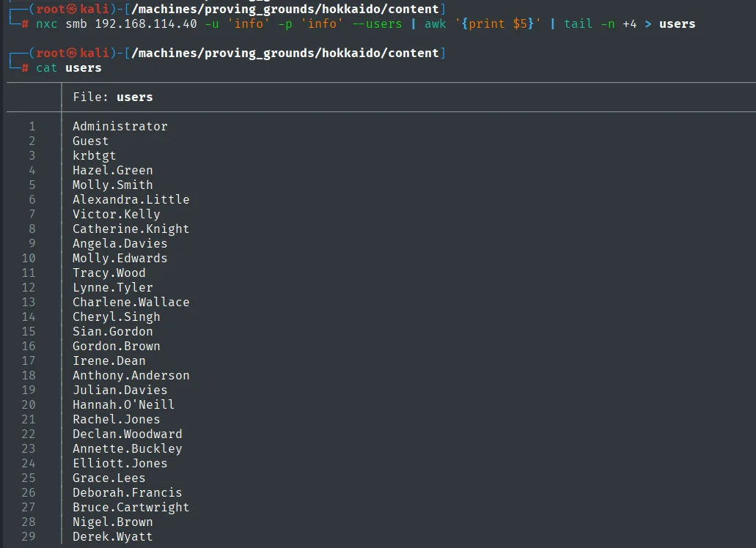Click on 'Irene.Dean'
The height and width of the screenshot is (548, 756).
pyautogui.click(x=109, y=360)
